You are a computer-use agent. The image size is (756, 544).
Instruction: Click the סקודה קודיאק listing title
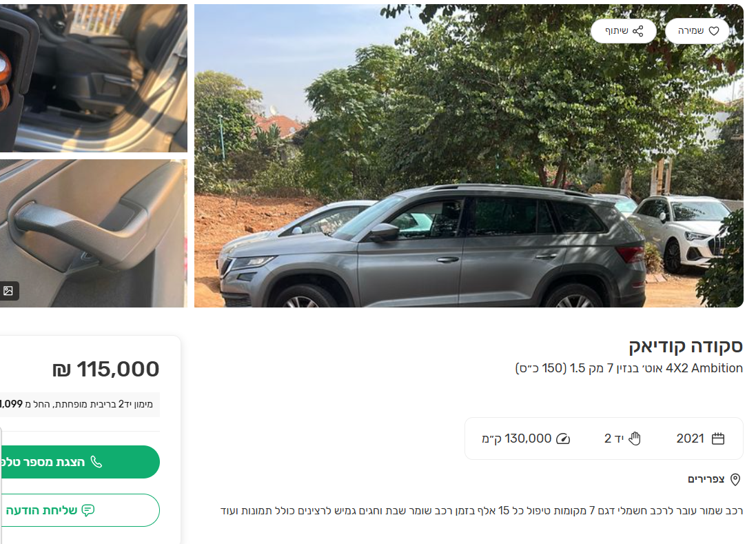(x=686, y=346)
